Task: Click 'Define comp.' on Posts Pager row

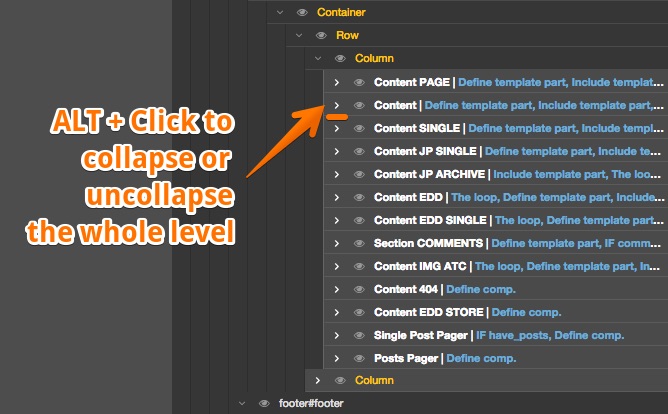Action: (481, 358)
